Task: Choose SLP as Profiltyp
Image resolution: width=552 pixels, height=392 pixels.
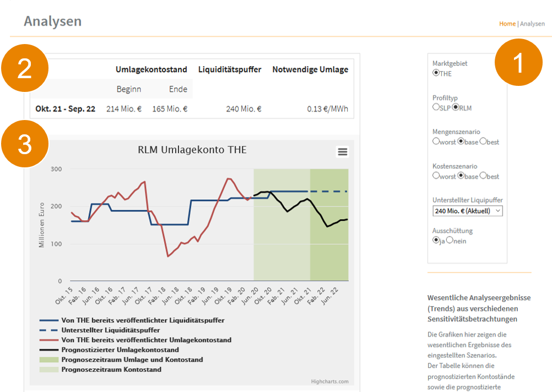Action: pos(436,107)
